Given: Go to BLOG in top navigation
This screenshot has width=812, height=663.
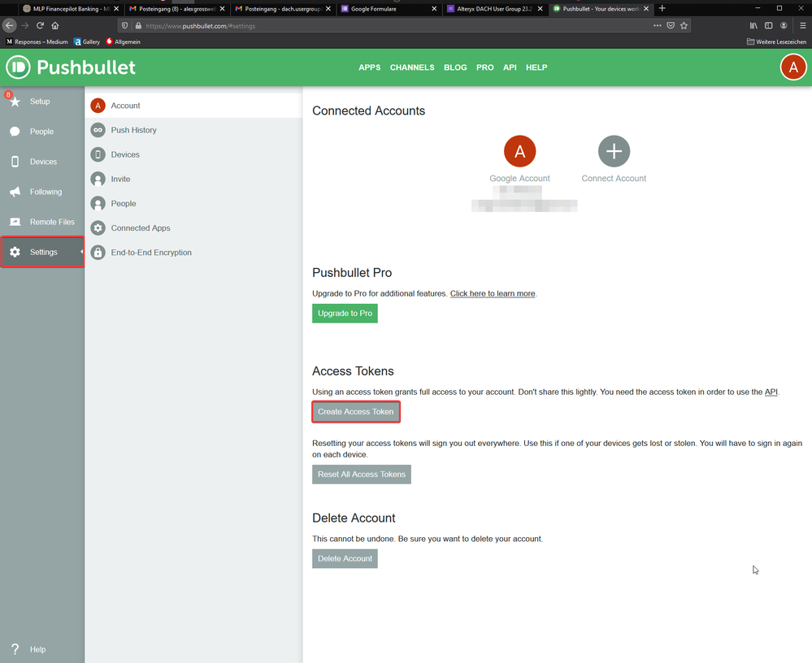Looking at the screenshot, I should pyautogui.click(x=455, y=67).
